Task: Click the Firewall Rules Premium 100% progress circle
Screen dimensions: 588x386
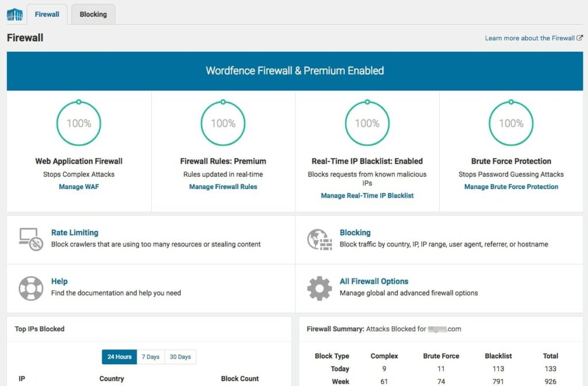Action: (223, 123)
